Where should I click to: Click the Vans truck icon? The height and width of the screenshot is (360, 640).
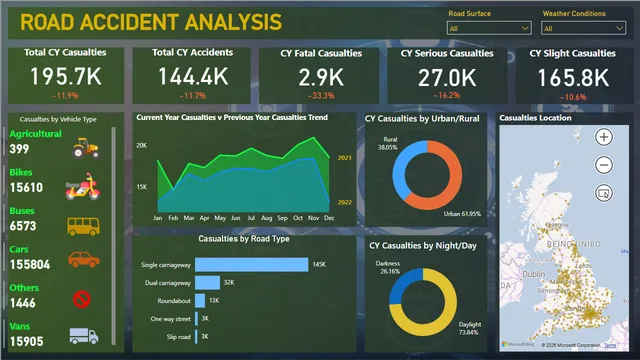(x=84, y=336)
